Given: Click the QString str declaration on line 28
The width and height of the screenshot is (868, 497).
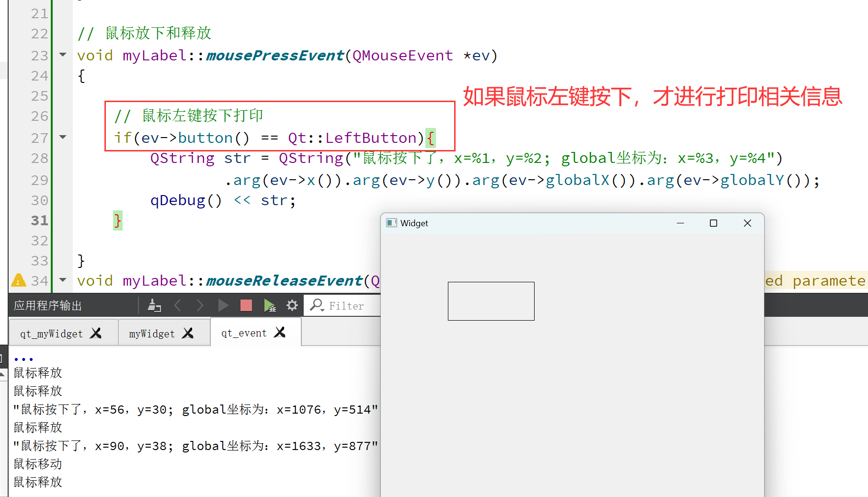Looking at the screenshot, I should 200,158.
